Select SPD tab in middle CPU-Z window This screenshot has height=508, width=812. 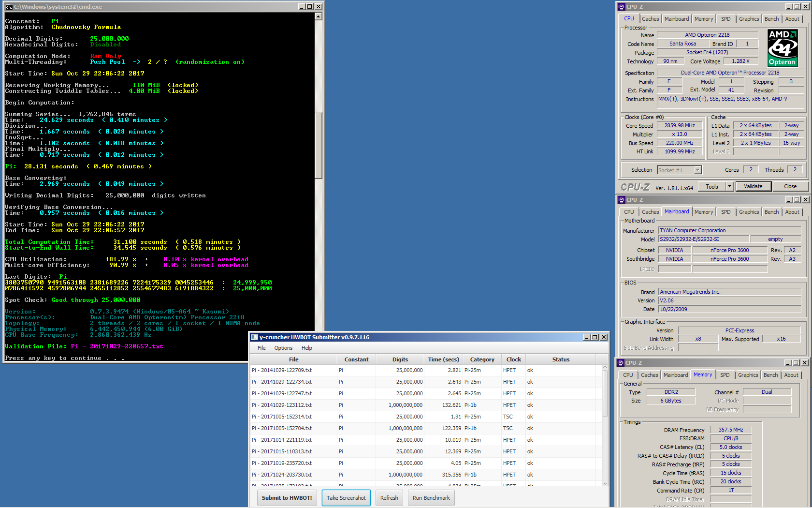(x=726, y=212)
